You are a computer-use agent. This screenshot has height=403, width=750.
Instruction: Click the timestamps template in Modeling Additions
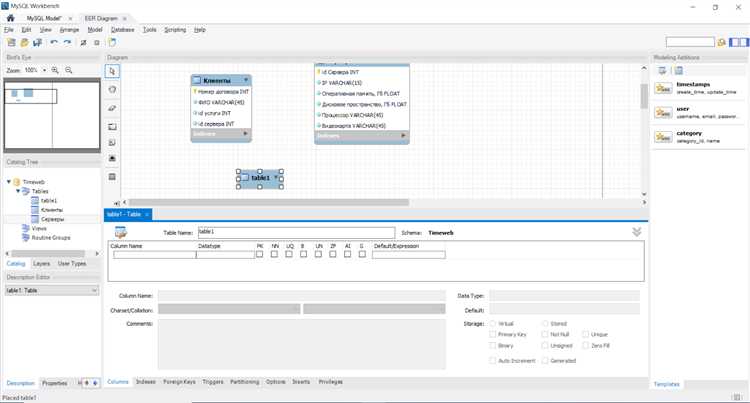tap(700, 88)
